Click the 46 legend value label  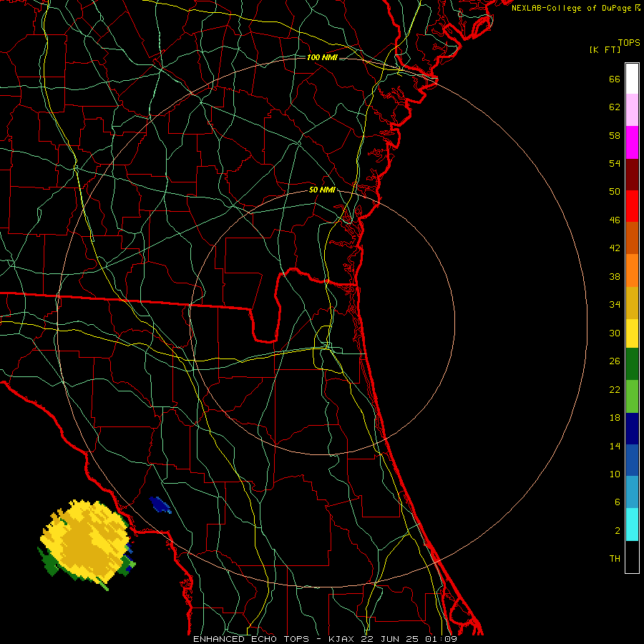(x=615, y=220)
